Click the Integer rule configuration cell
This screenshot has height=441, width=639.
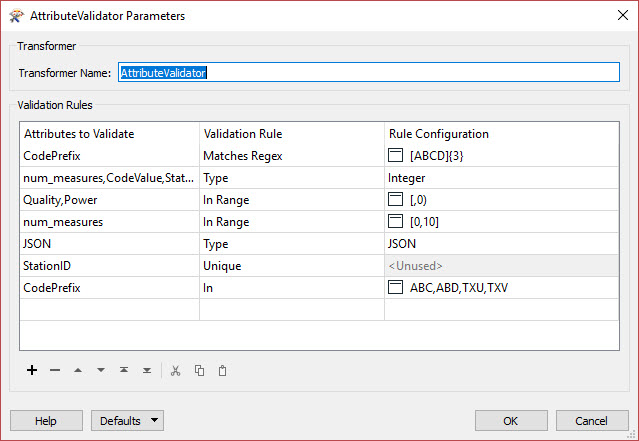click(x=502, y=178)
